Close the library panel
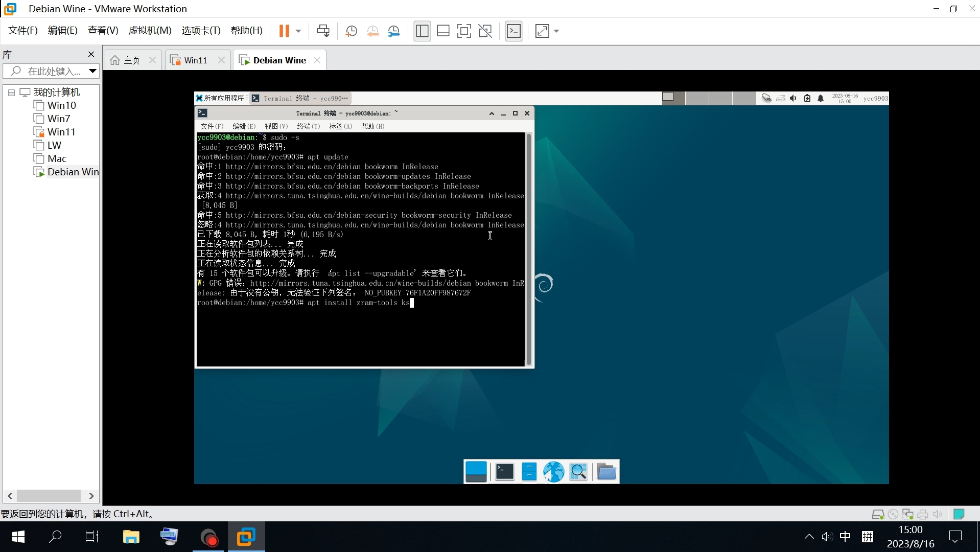 91,54
